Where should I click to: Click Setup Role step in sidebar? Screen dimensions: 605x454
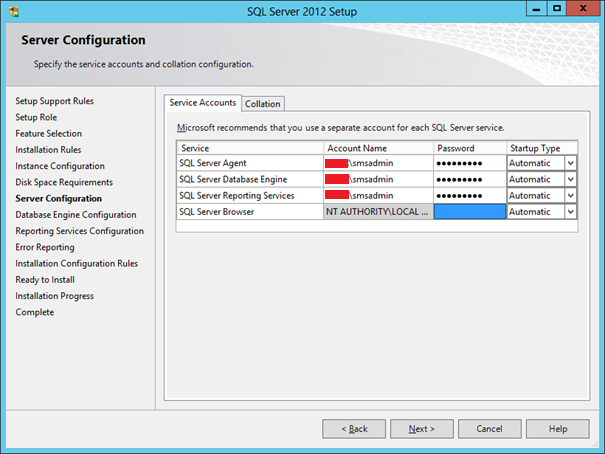[36, 117]
